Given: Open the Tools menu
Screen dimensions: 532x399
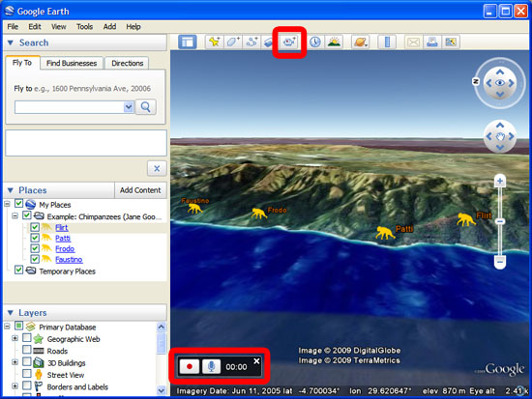Looking at the screenshot, I should [x=84, y=26].
